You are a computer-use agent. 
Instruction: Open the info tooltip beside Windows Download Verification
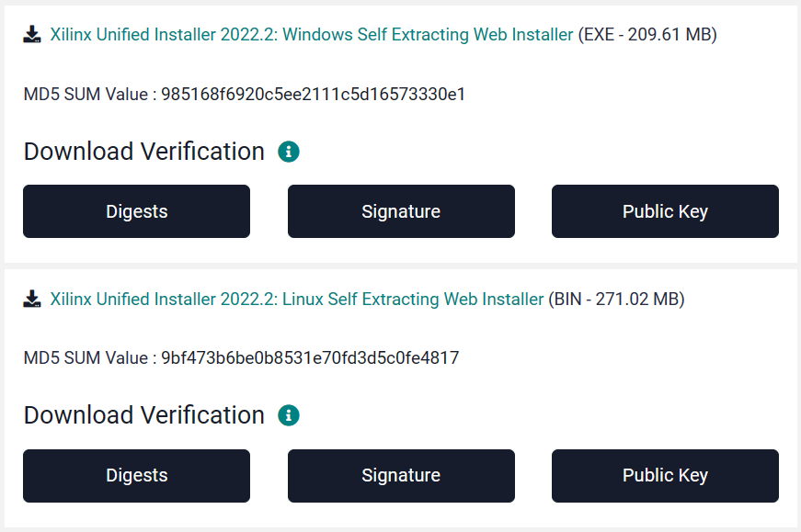pos(289,151)
